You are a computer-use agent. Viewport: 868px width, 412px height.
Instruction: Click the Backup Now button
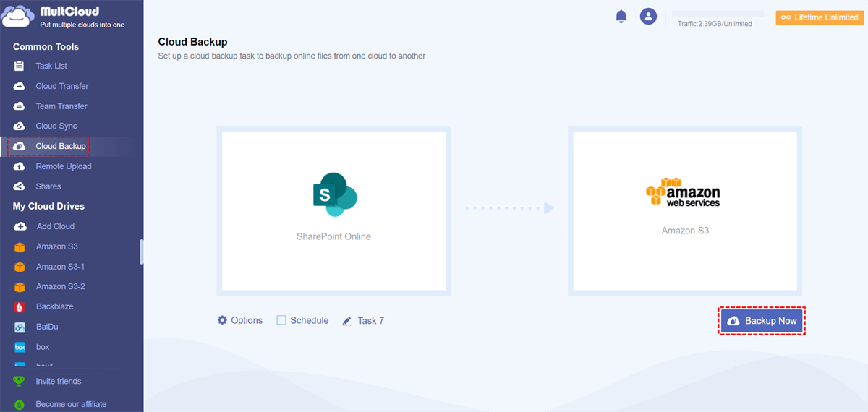(x=762, y=321)
